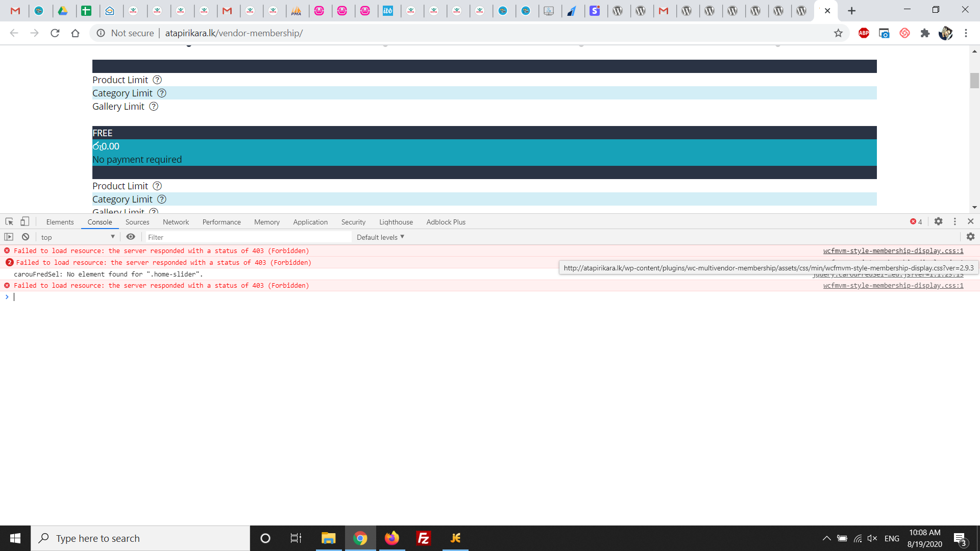
Task: Open the DevTools Settings gear
Action: tap(938, 221)
